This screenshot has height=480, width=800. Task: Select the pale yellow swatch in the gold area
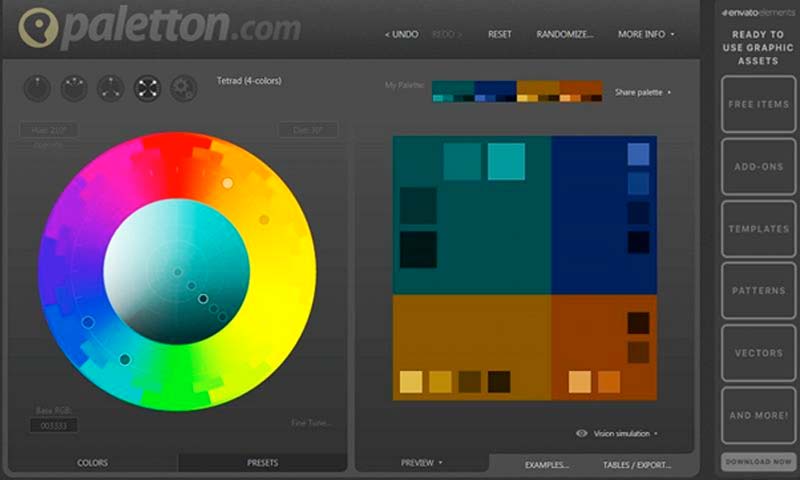pyautogui.click(x=411, y=382)
